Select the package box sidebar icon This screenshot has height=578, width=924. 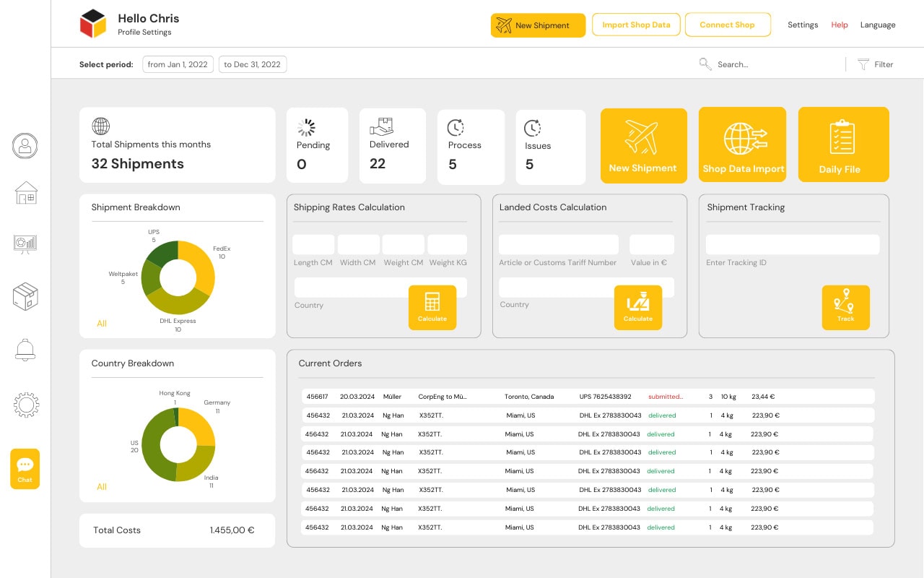25,296
